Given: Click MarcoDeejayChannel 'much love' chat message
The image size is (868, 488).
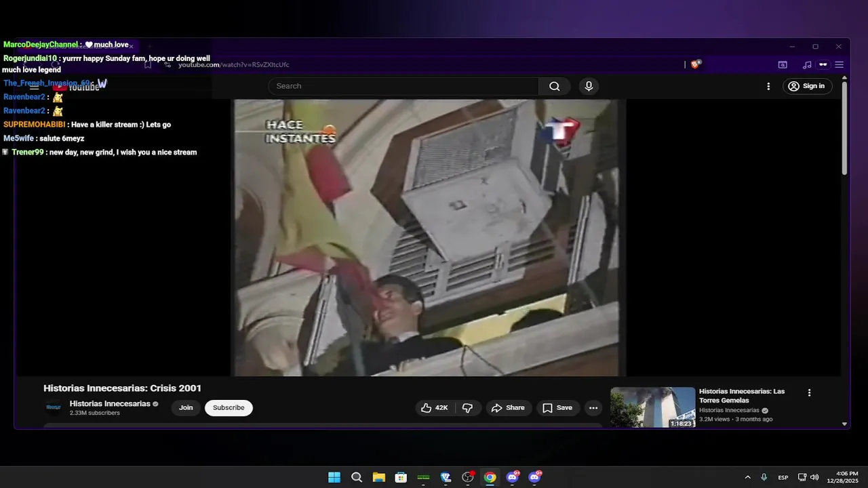Looking at the screenshot, I should pos(106,45).
